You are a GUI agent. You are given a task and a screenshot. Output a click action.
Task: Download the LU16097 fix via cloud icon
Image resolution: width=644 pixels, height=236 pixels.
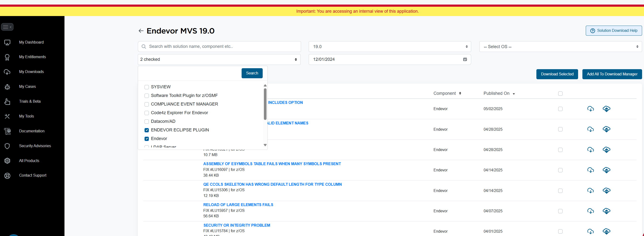[591, 170]
